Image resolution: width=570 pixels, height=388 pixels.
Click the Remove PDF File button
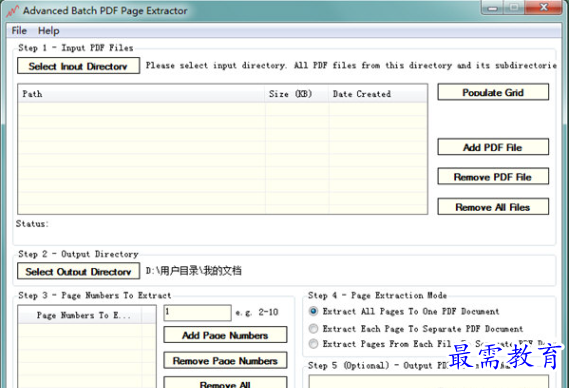493,177
